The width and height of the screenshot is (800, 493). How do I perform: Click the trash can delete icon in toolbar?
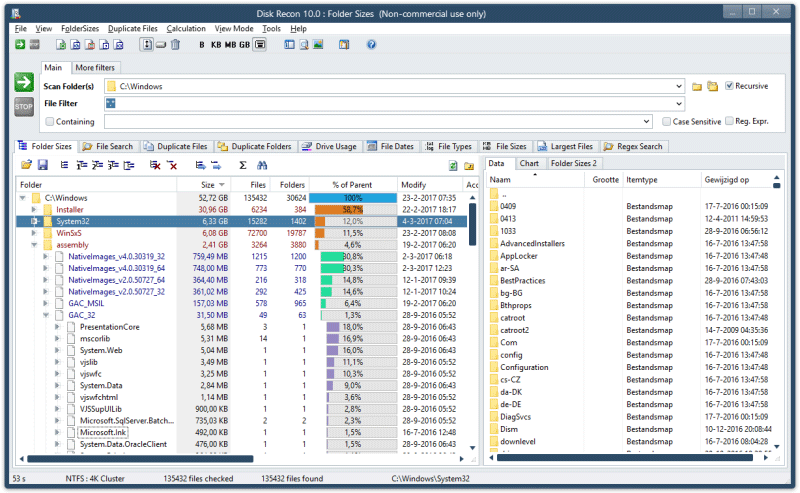pos(176,45)
